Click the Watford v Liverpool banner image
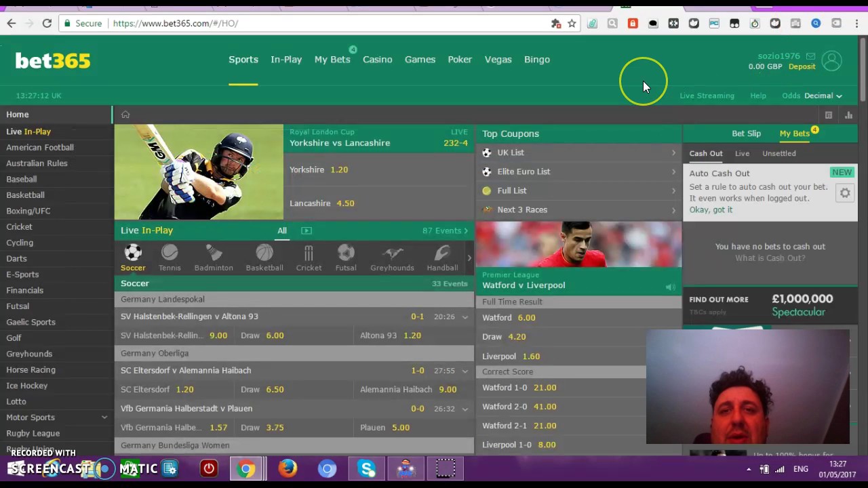 [x=578, y=245]
